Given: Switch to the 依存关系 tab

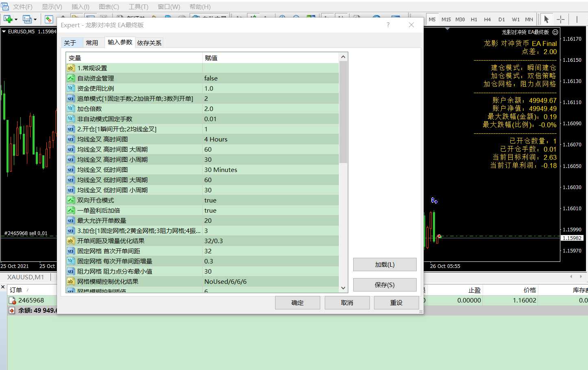Looking at the screenshot, I should 149,43.
